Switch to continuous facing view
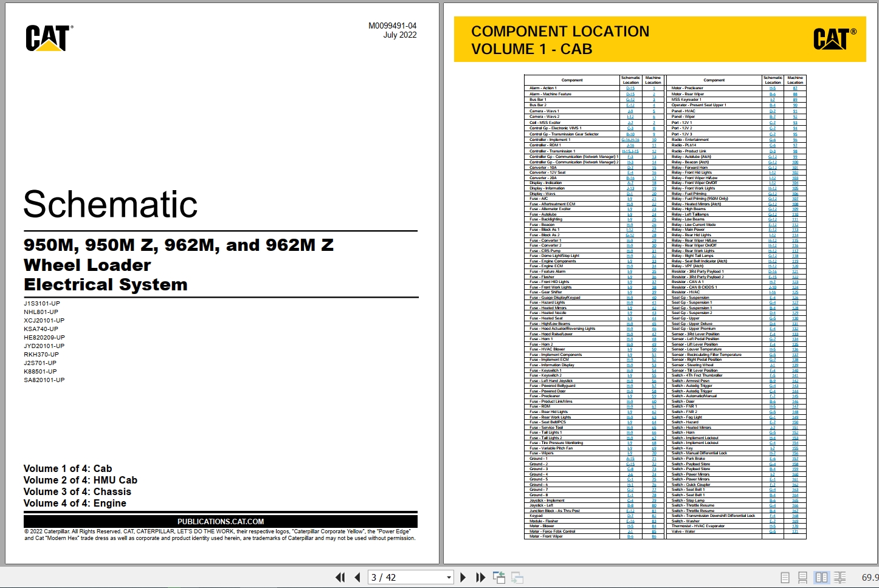This screenshot has height=588, width=879. [x=839, y=578]
